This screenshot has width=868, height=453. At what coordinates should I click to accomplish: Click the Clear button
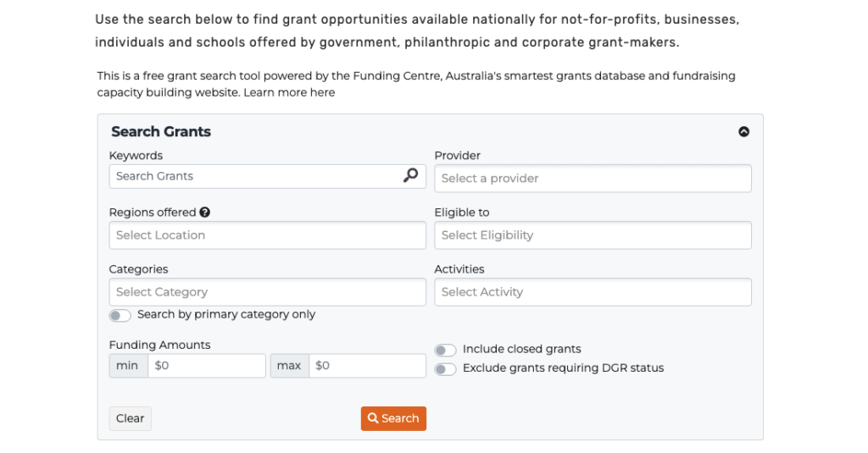point(131,418)
